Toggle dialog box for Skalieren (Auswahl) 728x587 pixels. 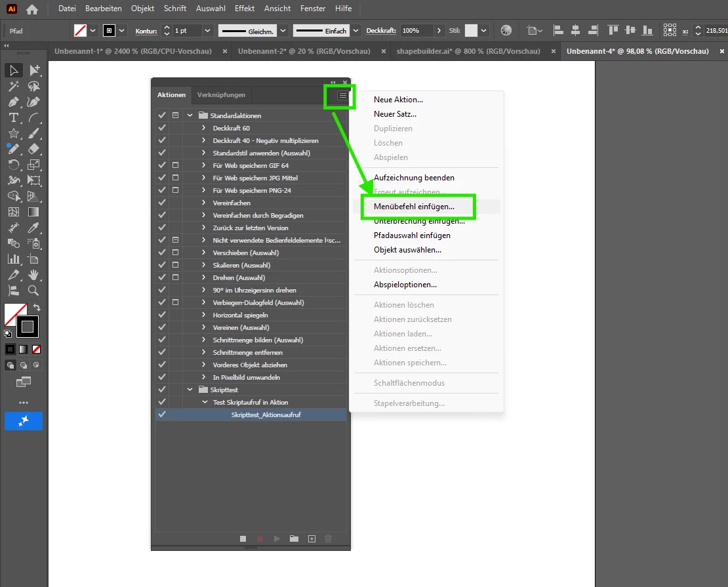[176, 265]
